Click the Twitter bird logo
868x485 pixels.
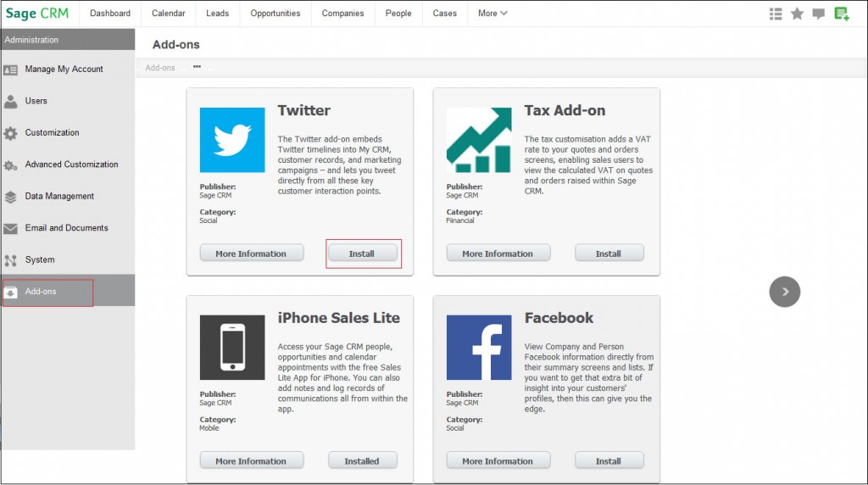tap(232, 140)
